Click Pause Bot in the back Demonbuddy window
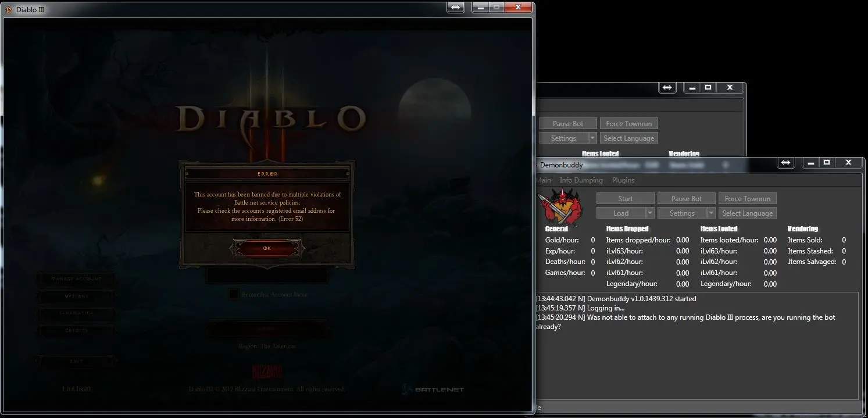 point(568,124)
